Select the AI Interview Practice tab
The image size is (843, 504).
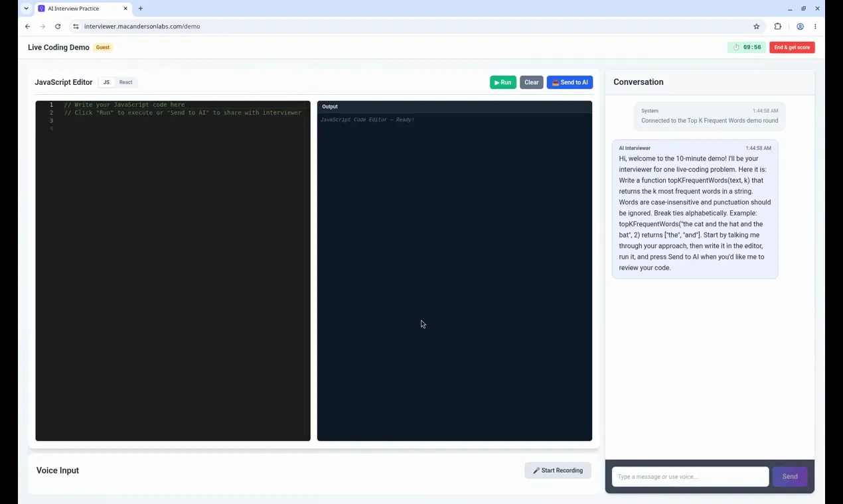82,9
